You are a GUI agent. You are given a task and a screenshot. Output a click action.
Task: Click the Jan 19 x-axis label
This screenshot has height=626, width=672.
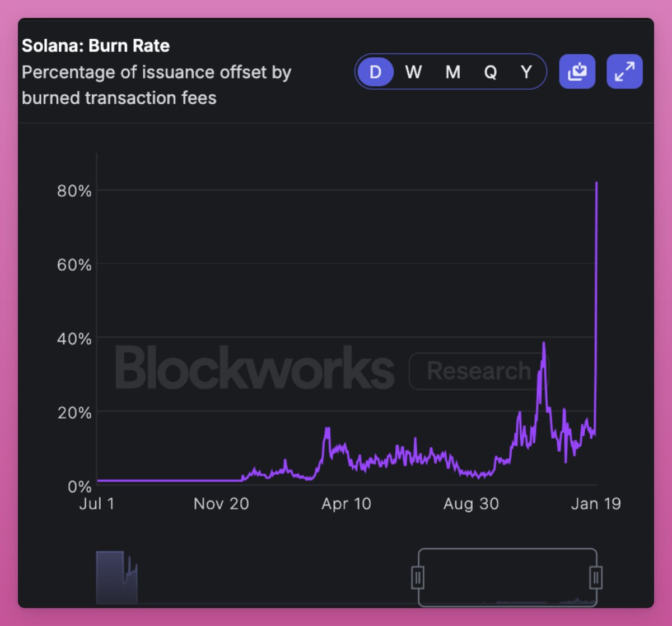596,504
